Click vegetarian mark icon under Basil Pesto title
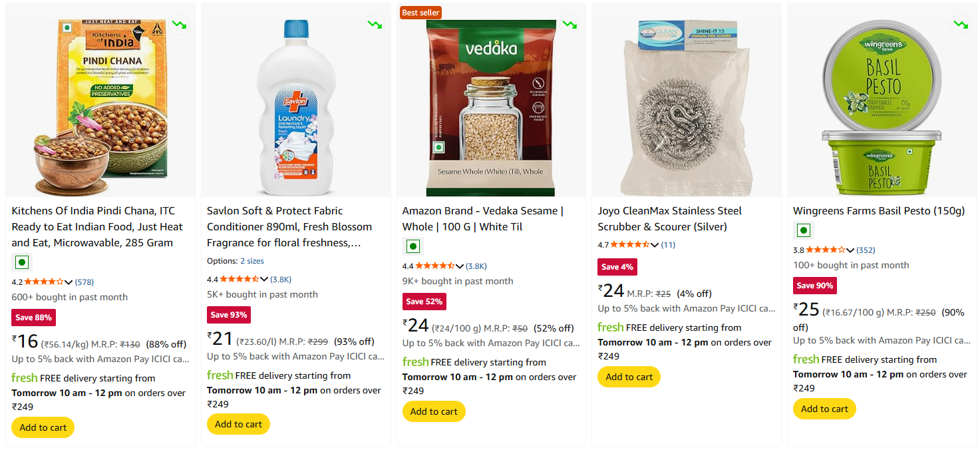 click(x=804, y=230)
